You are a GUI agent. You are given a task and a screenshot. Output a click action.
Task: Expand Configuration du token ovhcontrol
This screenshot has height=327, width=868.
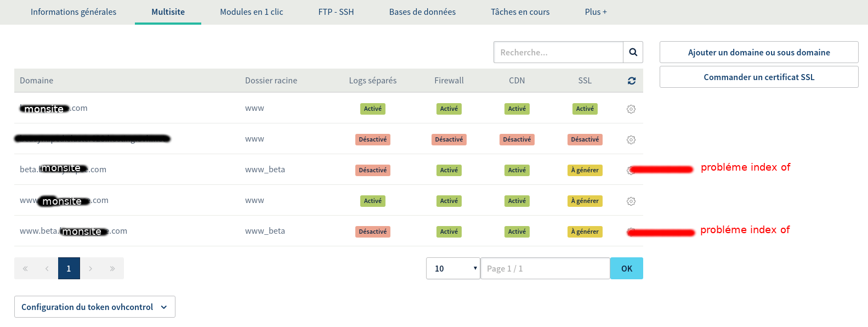pos(94,307)
